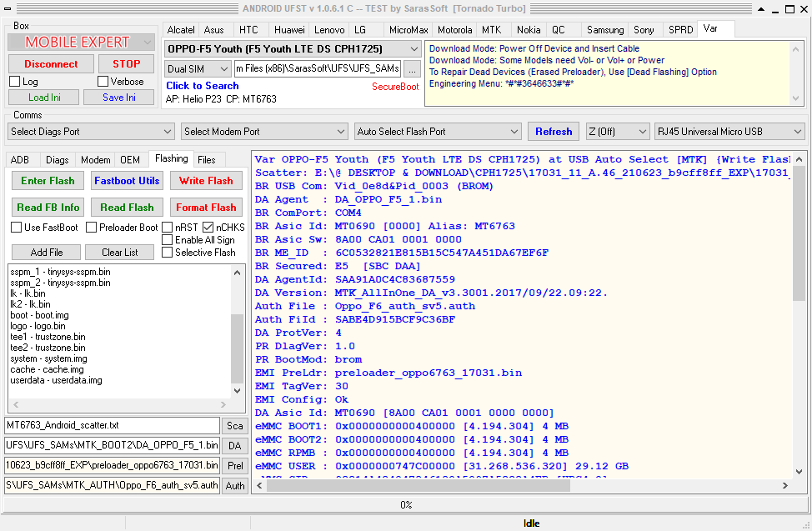812x531 pixels.
Task: Select the ADB tab
Action: tap(20, 159)
